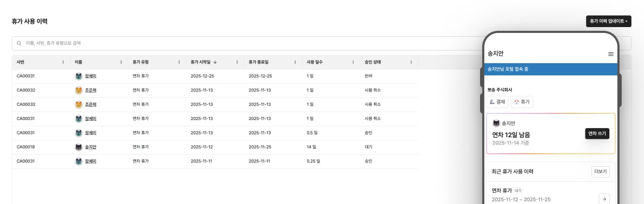Click 장세미 avatar in the 0.25 일 row
Image resolution: width=644 pixels, height=204 pixels.
79,161
